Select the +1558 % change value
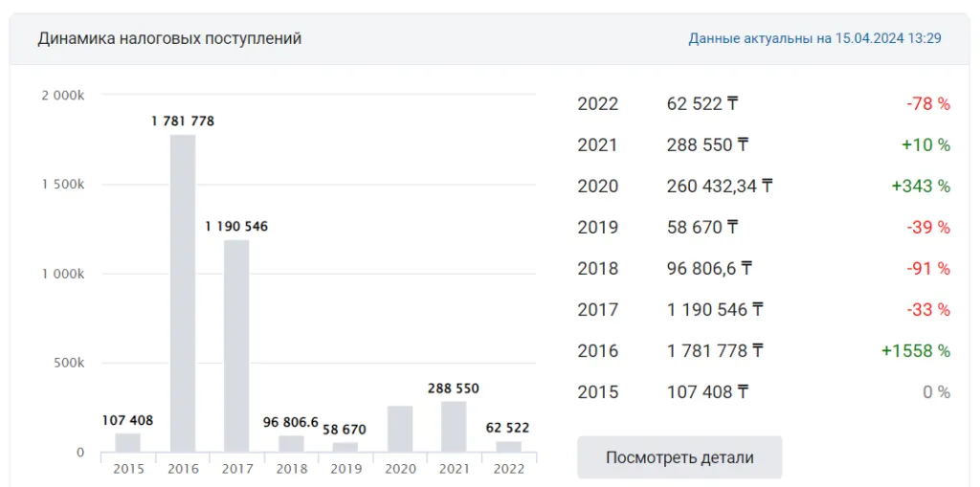 point(915,351)
